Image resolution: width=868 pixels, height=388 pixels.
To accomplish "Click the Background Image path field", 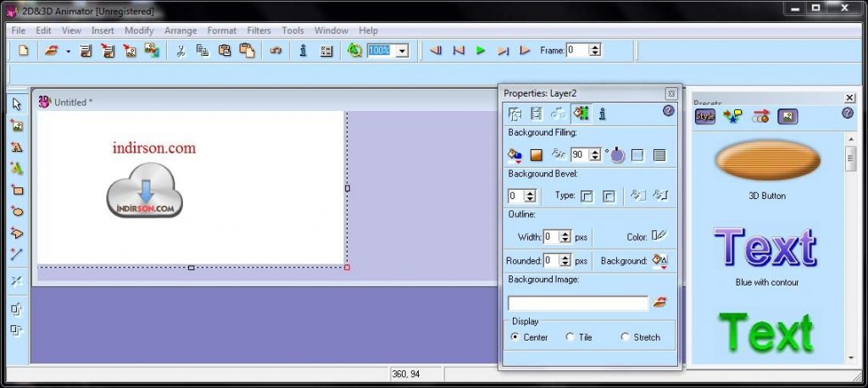I will [577, 303].
